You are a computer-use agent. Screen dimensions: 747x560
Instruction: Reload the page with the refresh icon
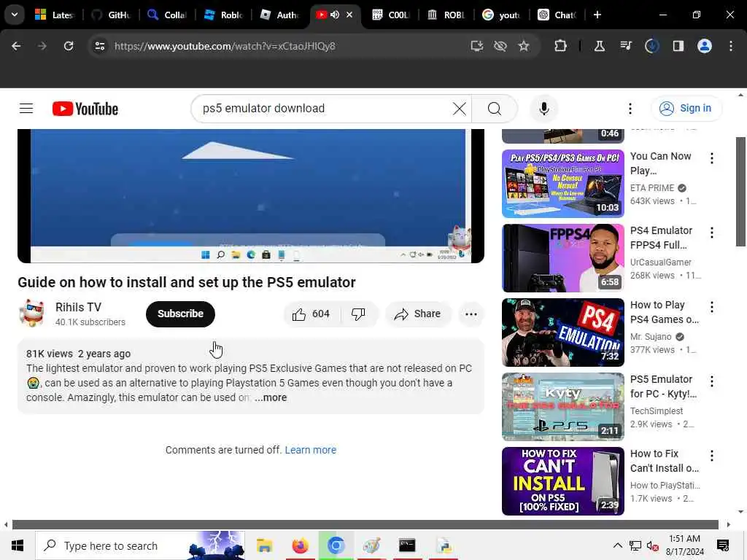click(69, 46)
